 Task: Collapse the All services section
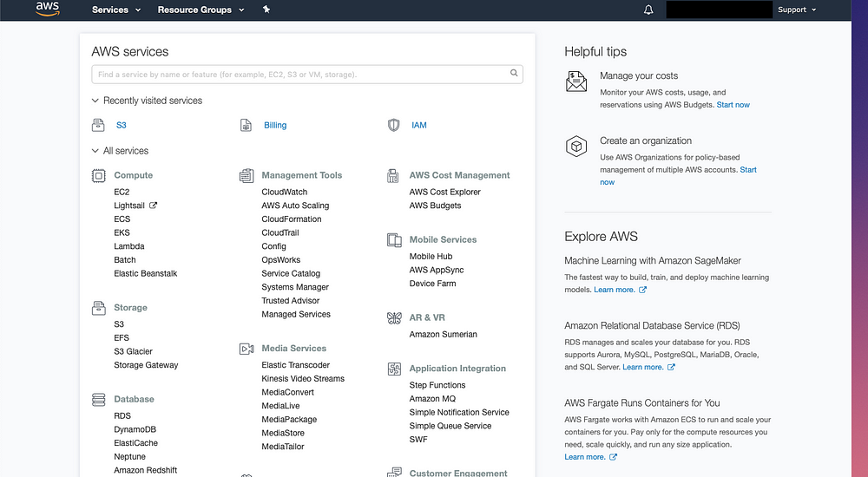[x=95, y=151]
